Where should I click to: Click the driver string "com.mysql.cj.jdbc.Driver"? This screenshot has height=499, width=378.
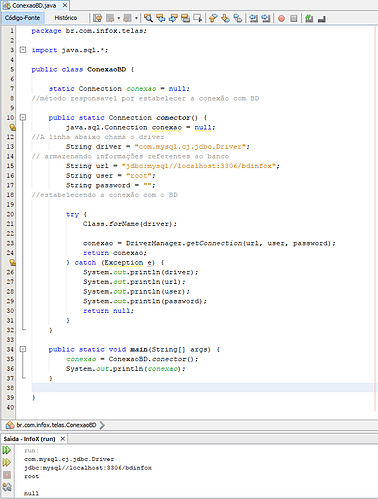pos(190,147)
